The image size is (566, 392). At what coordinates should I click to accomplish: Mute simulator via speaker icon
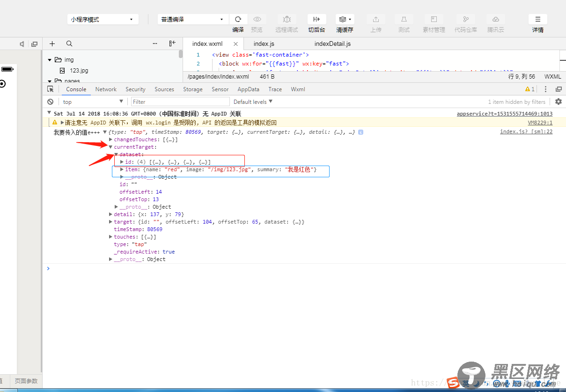(22, 44)
